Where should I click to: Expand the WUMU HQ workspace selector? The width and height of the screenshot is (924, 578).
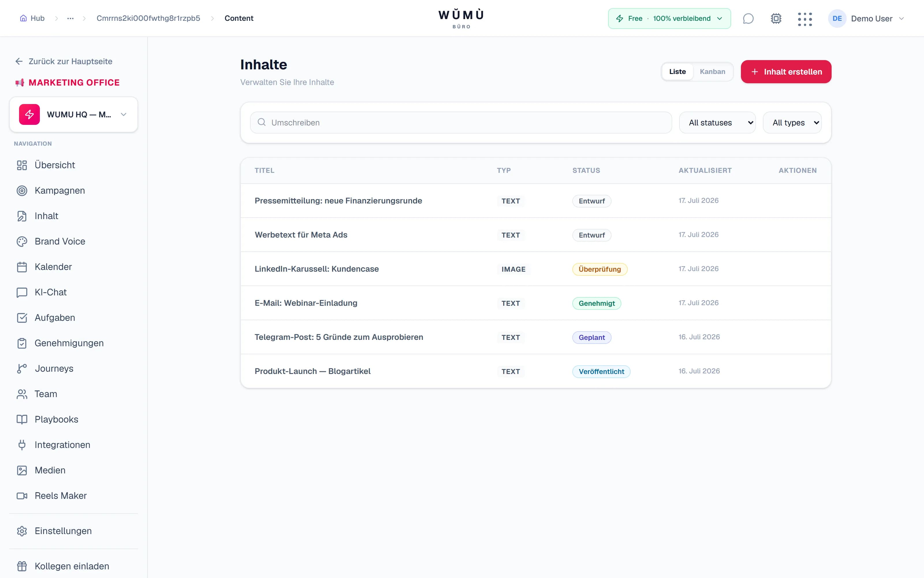click(x=74, y=114)
